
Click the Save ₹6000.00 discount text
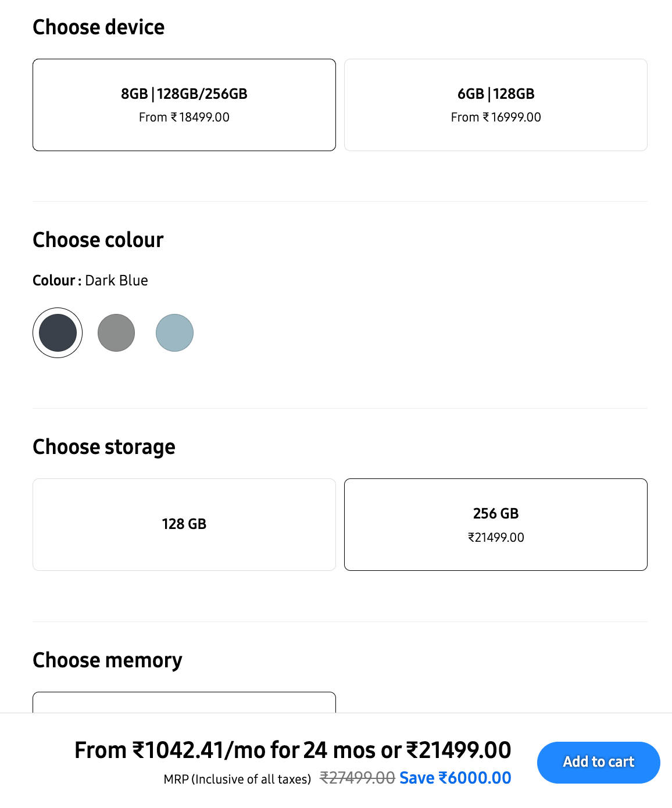click(455, 778)
